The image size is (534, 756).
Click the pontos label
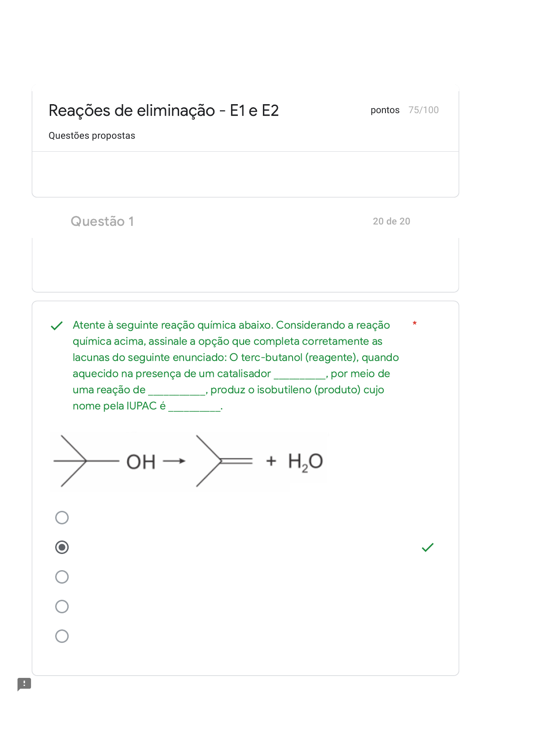(x=385, y=110)
